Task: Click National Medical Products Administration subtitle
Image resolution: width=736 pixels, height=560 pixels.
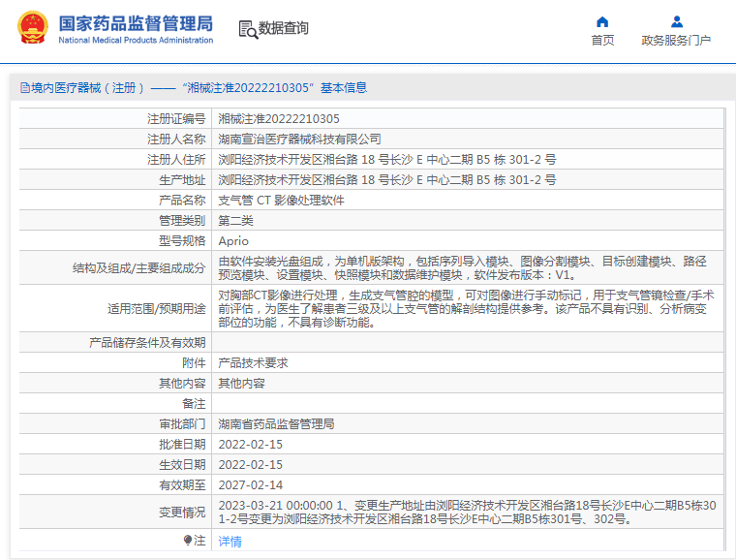Action: click(x=136, y=41)
